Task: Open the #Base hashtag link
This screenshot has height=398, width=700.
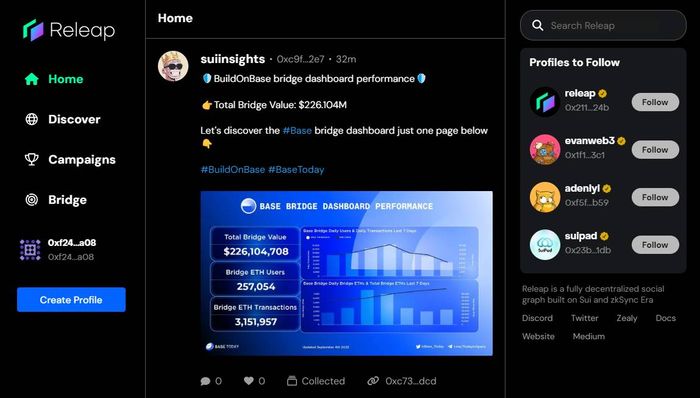Action: [x=297, y=131]
